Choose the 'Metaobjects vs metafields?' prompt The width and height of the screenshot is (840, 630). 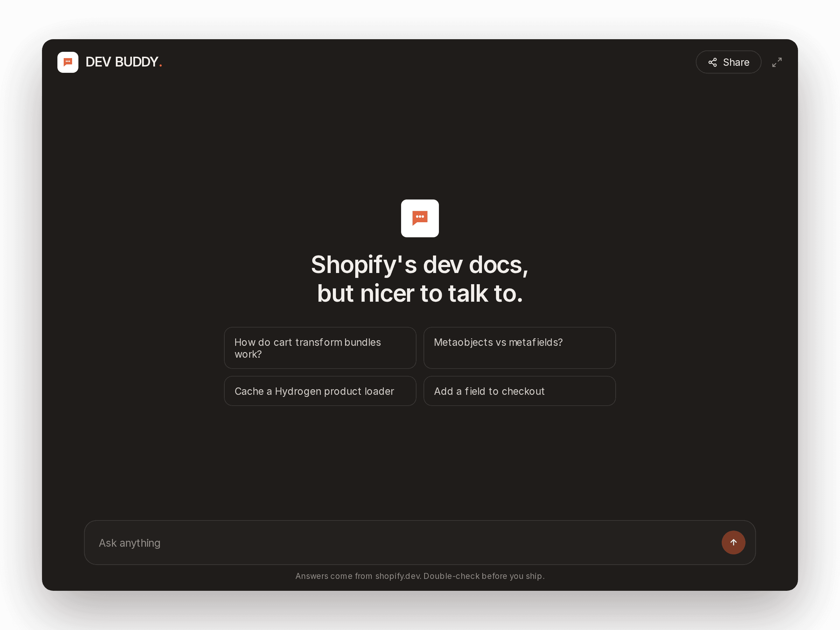(x=519, y=348)
